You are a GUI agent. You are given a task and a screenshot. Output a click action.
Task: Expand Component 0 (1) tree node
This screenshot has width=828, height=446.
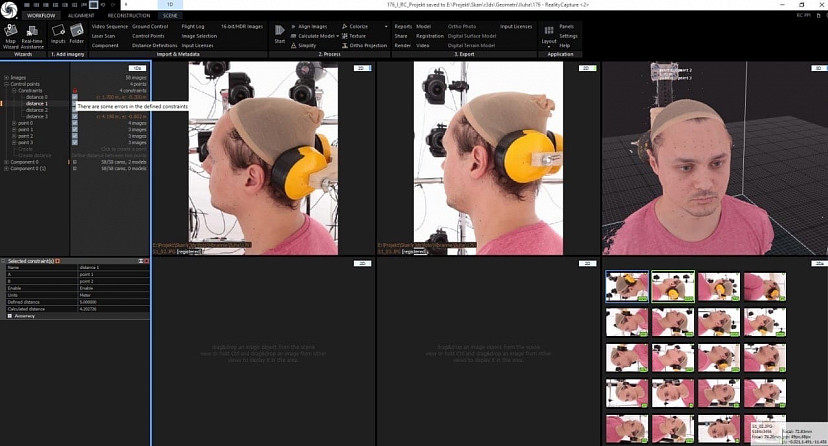click(x=6, y=168)
